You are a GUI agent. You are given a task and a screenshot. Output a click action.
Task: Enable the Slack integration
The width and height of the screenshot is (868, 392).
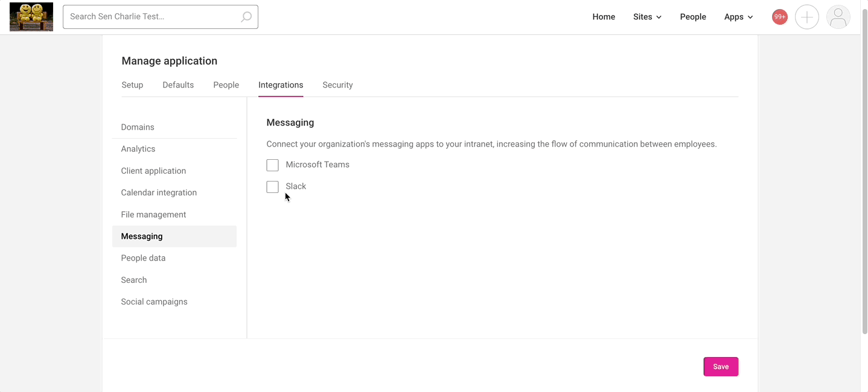click(272, 186)
